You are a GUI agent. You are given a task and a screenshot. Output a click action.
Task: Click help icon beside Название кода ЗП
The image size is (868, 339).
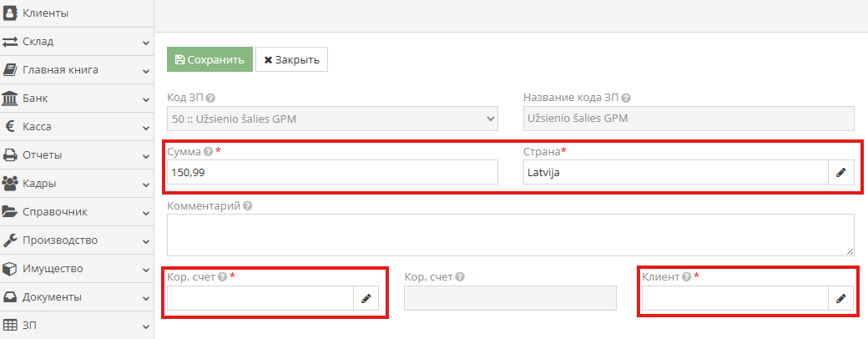click(625, 98)
